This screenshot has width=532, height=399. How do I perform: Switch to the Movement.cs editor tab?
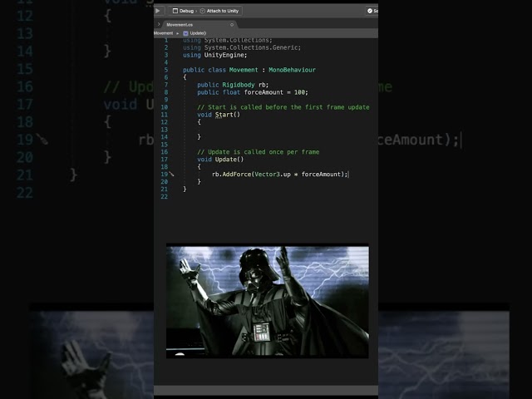coord(180,25)
